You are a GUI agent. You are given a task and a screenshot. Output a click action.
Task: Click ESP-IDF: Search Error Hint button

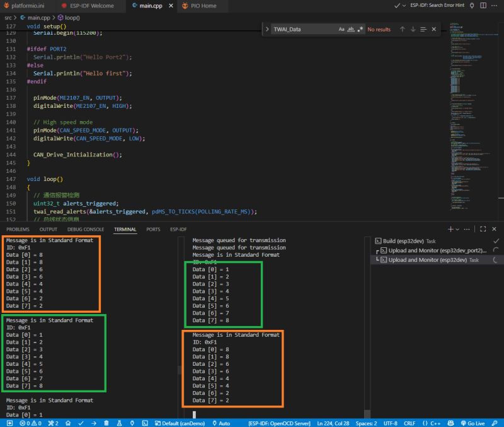437,6
